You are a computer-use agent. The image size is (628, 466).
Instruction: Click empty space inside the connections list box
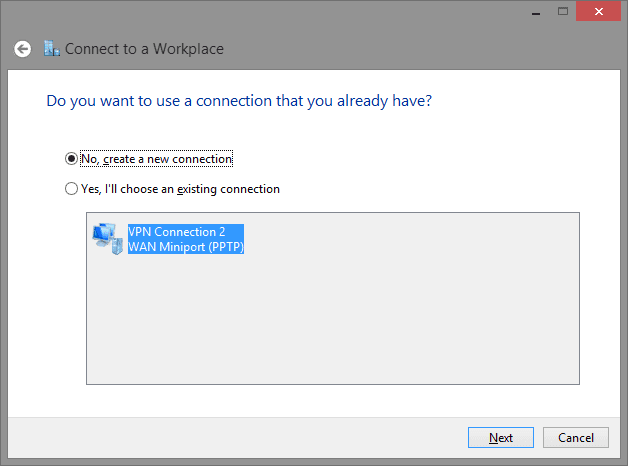(x=332, y=320)
